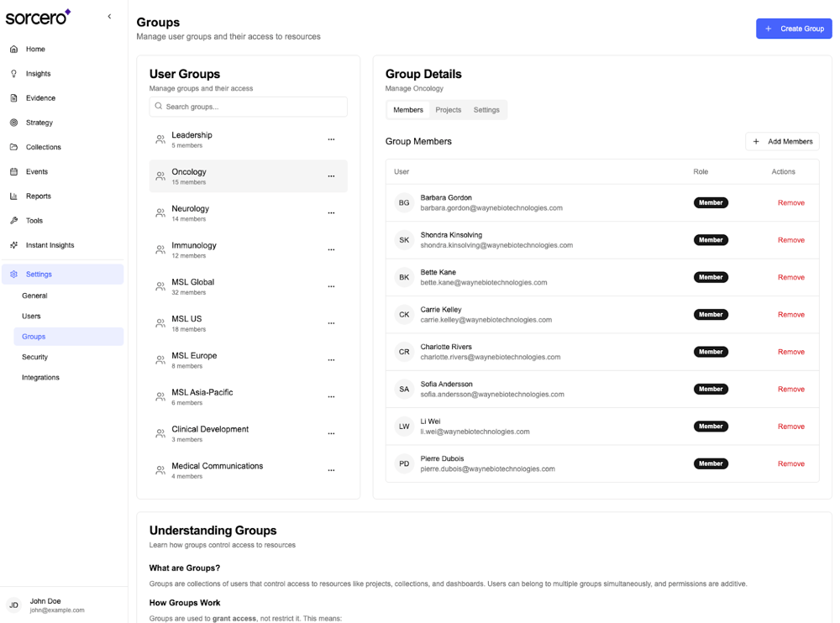Click the Collections folder icon
The height and width of the screenshot is (623, 840).
13,147
